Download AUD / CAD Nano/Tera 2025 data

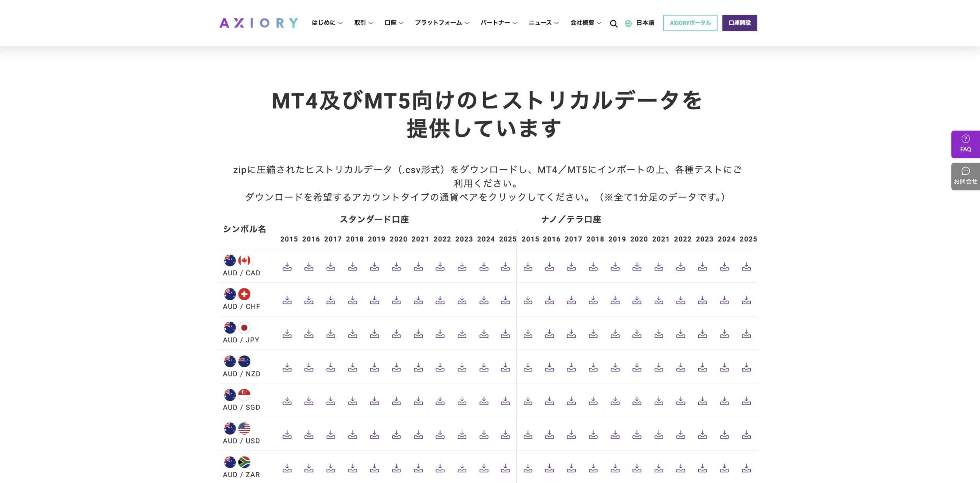pos(746,267)
